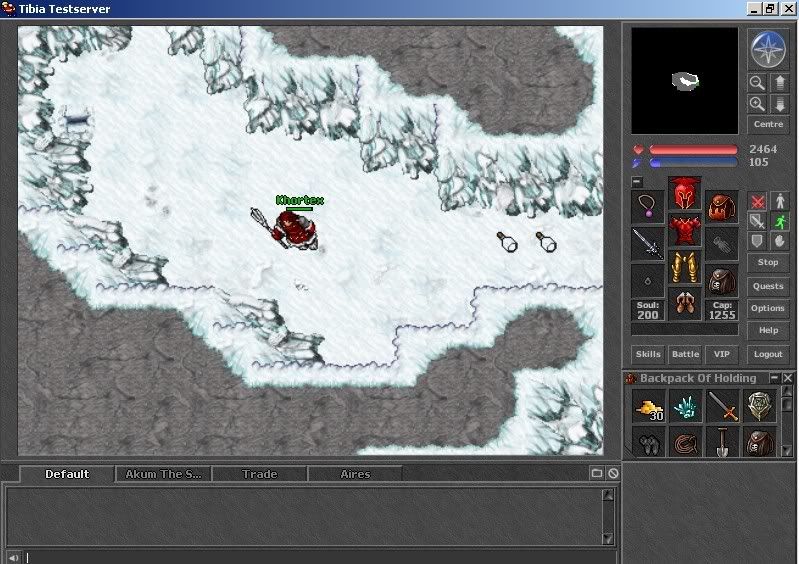Logout of the character
The width and height of the screenshot is (799, 564).
point(768,354)
